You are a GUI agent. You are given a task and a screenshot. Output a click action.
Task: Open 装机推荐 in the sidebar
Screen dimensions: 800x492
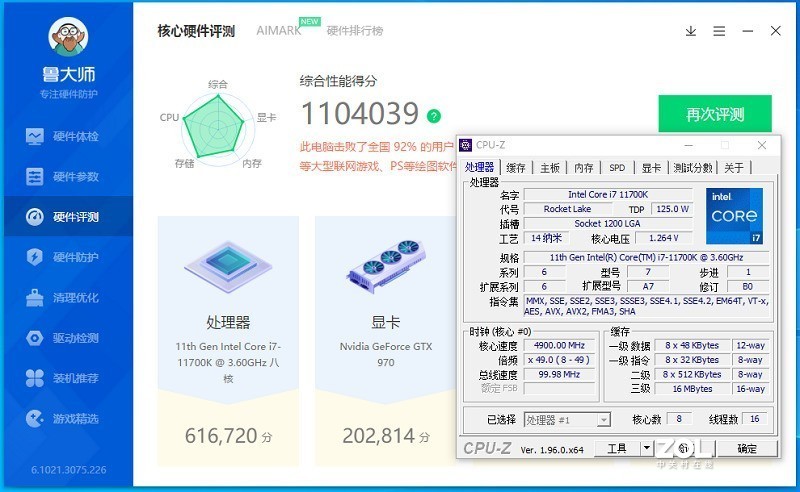[x=68, y=378]
